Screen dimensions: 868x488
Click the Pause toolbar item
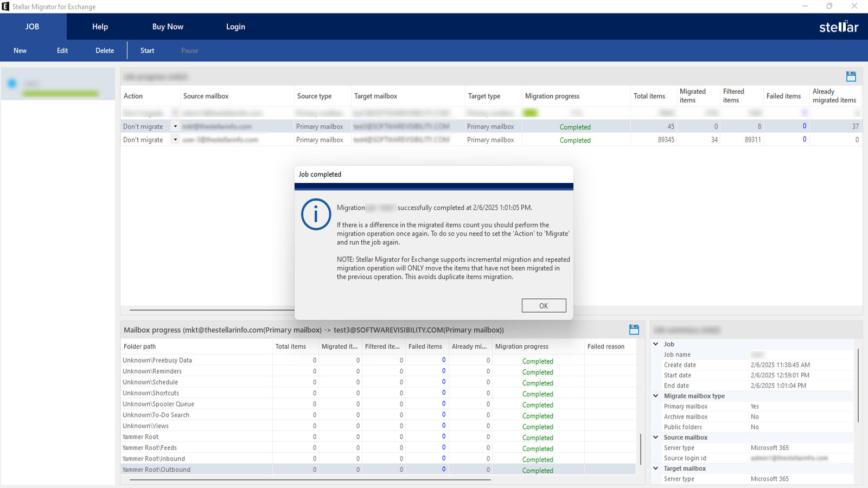(189, 50)
